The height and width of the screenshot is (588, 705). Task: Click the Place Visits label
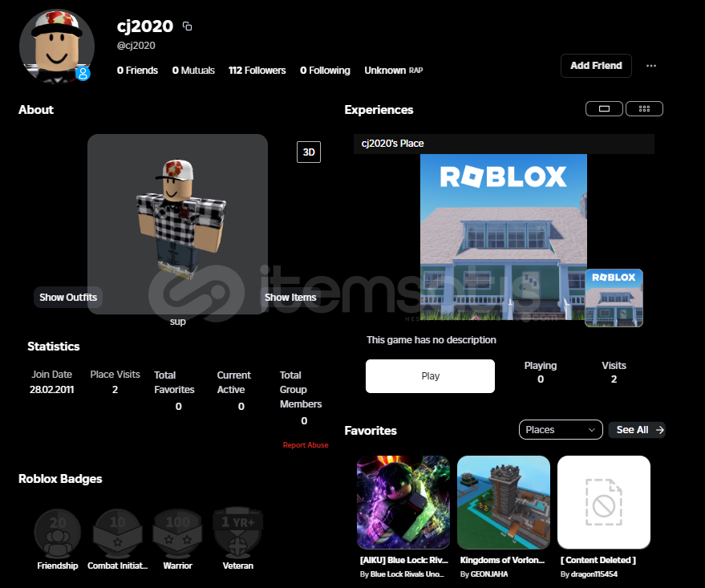115,375
